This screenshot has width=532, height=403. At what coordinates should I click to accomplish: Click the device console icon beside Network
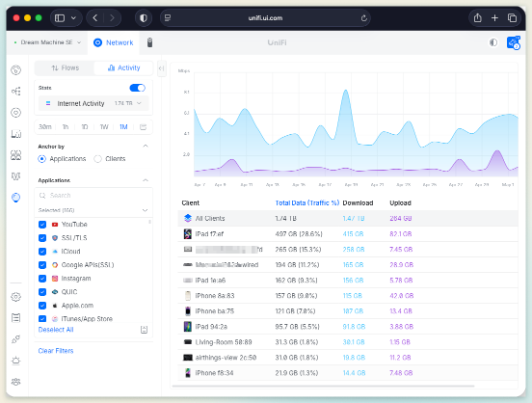(x=149, y=42)
